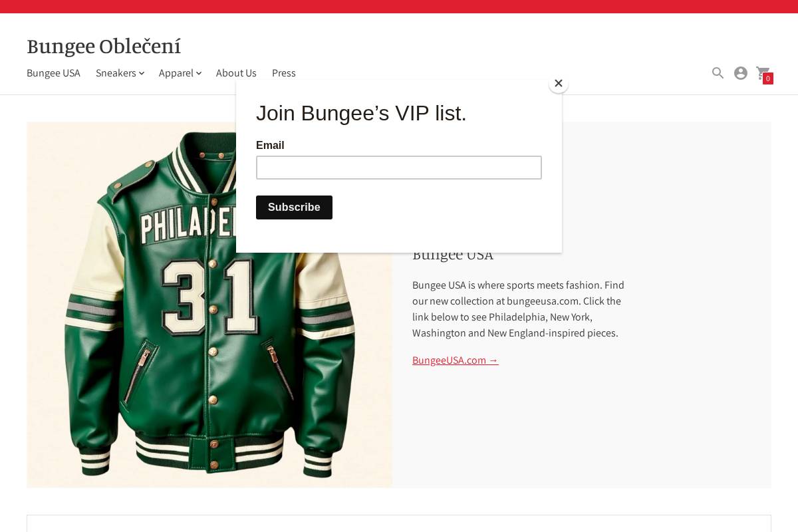Click the empty content box below the jacket
Screen dimensions: 798x532
(399, 524)
